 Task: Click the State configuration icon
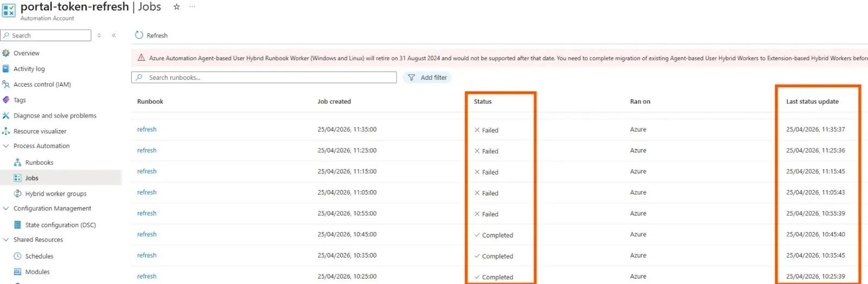pos(17,225)
